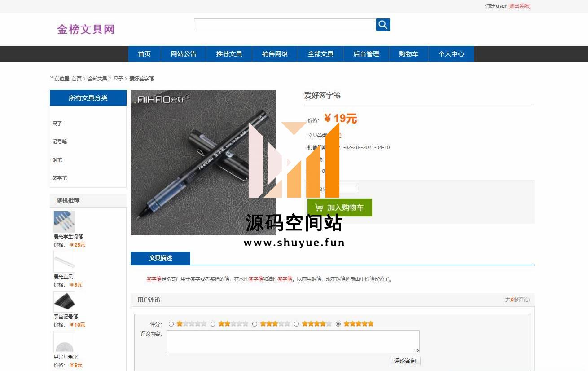Select the one-star rating radio button
This screenshot has height=371, width=588.
point(171,324)
